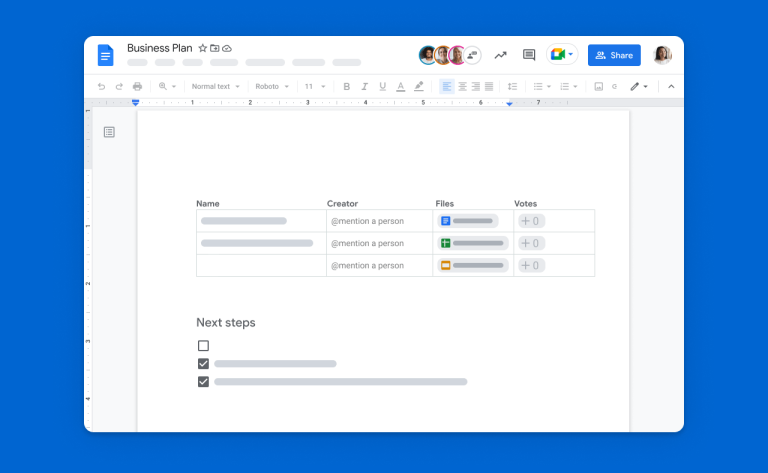Image resolution: width=768 pixels, height=473 pixels.
Task: Click the first collaborator avatar
Action: click(x=428, y=55)
